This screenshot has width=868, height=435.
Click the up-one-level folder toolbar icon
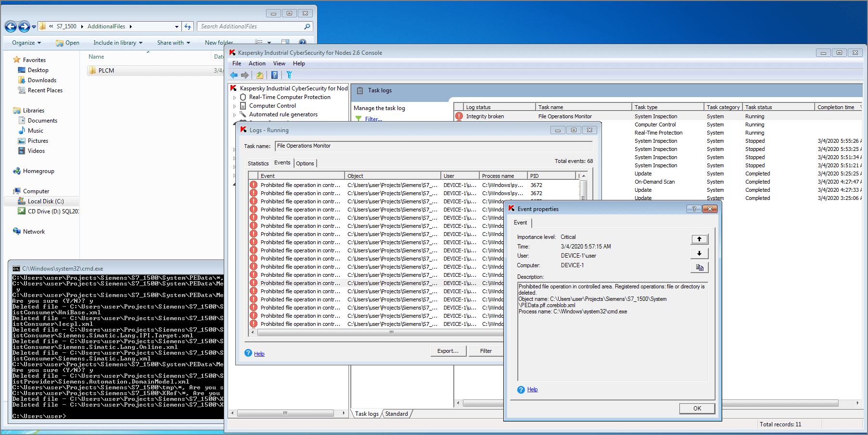point(260,75)
